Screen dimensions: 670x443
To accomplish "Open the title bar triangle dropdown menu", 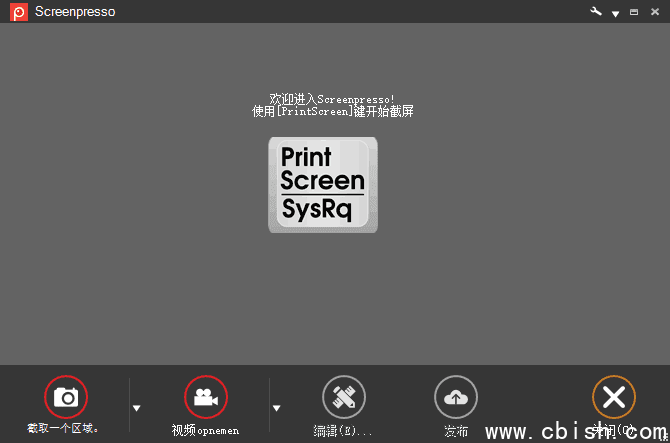I will (x=616, y=13).
